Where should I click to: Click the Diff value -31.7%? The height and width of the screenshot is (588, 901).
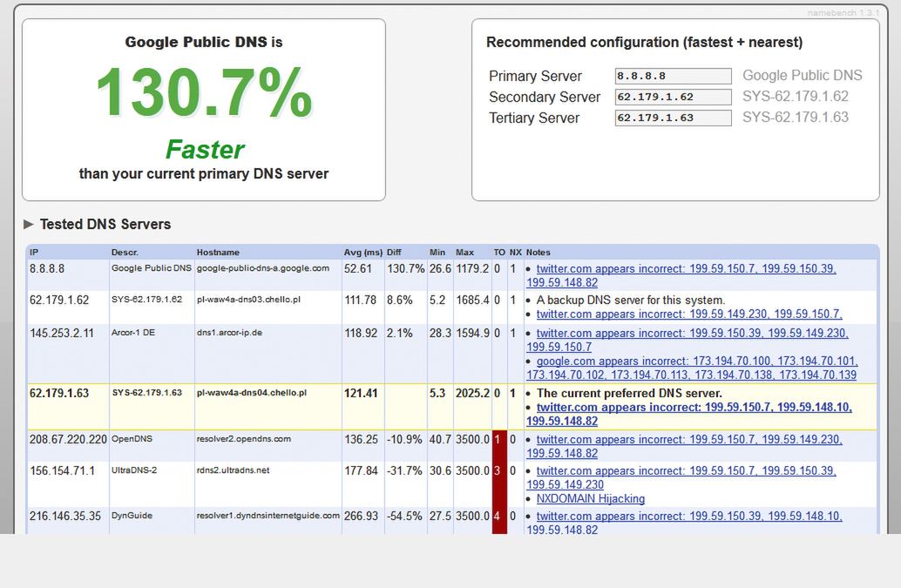pos(404,470)
